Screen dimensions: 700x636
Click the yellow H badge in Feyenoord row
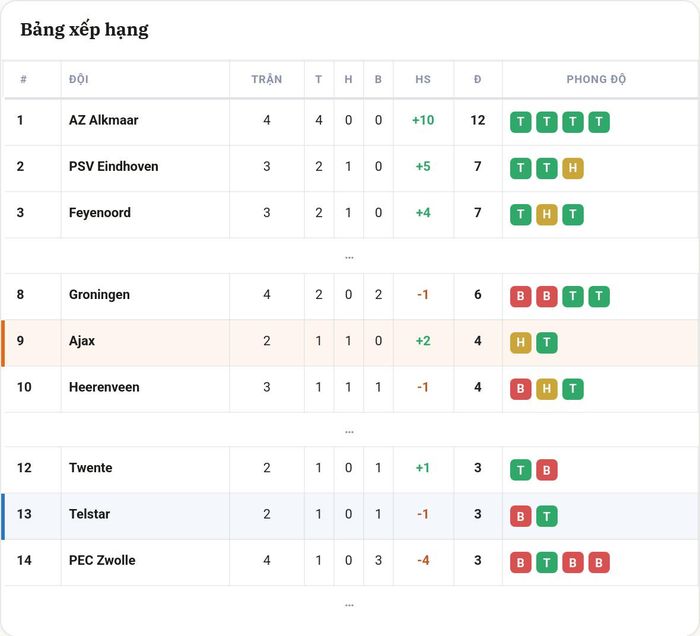[x=546, y=215]
